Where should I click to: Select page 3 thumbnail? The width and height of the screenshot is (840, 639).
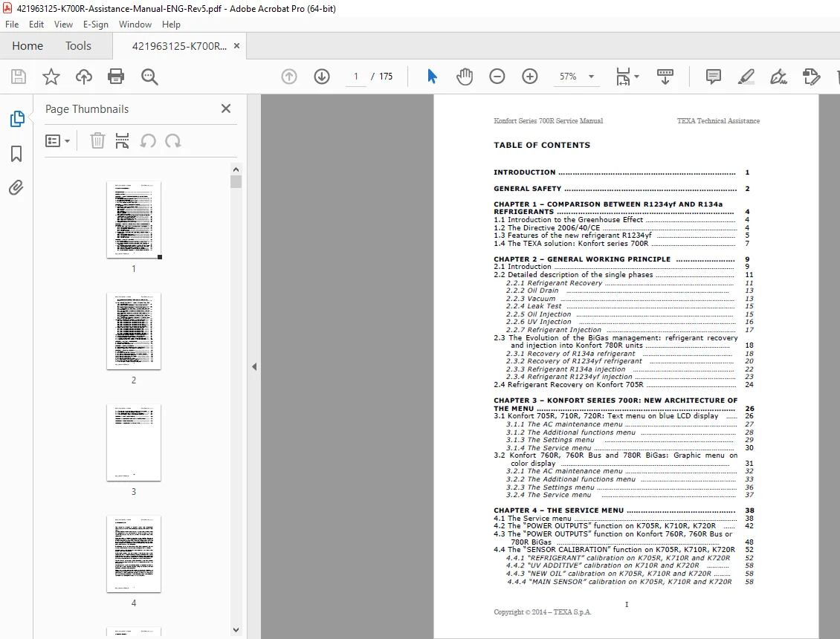point(134,442)
